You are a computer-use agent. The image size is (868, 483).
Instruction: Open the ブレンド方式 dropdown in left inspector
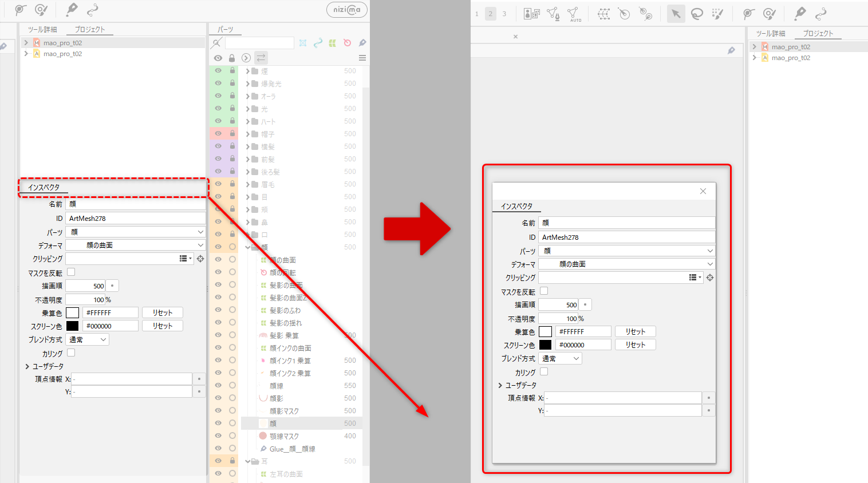click(88, 339)
